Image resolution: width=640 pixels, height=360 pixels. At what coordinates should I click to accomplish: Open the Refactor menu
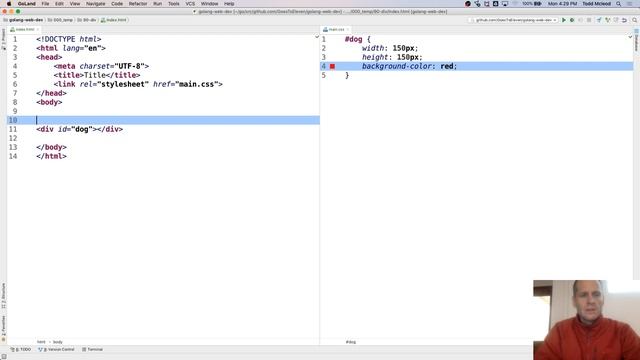pyautogui.click(x=138, y=4)
